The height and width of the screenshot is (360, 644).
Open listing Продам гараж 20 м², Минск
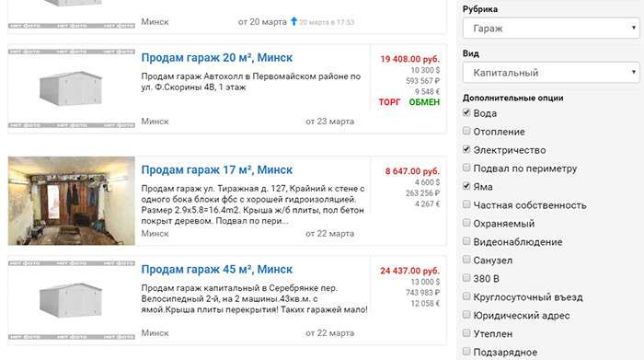pos(217,57)
